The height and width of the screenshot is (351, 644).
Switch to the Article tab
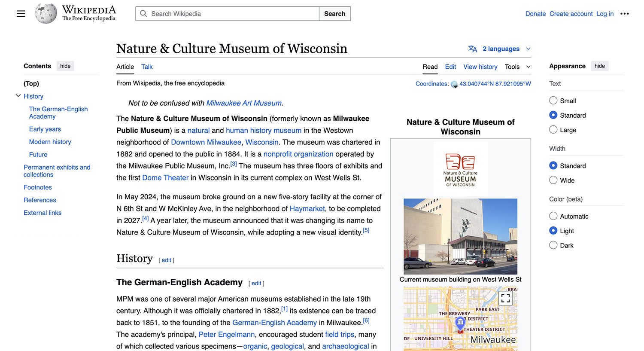click(x=125, y=67)
